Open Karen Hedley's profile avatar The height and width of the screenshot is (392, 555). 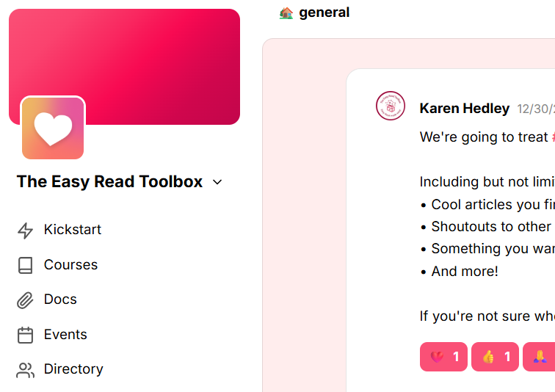391,106
